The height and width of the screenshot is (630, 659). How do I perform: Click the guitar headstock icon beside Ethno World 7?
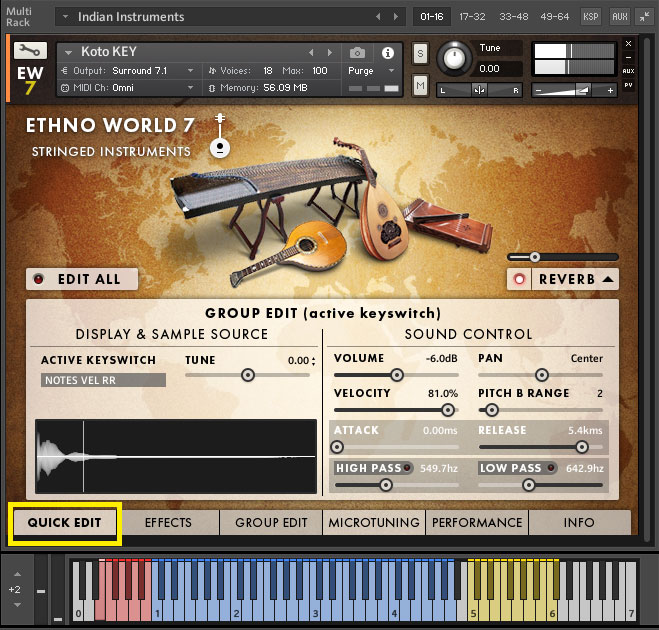pyautogui.click(x=220, y=135)
